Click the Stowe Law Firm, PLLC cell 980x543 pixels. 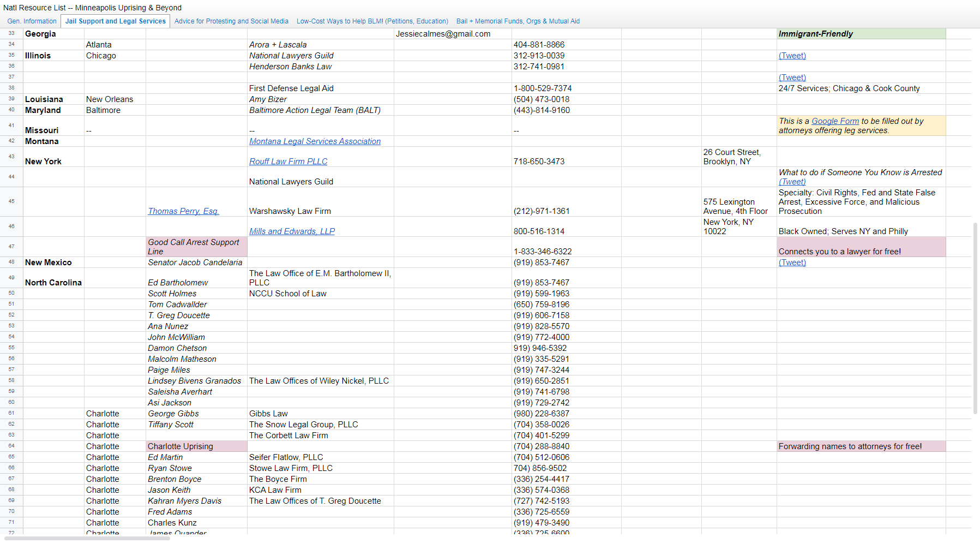click(321, 468)
